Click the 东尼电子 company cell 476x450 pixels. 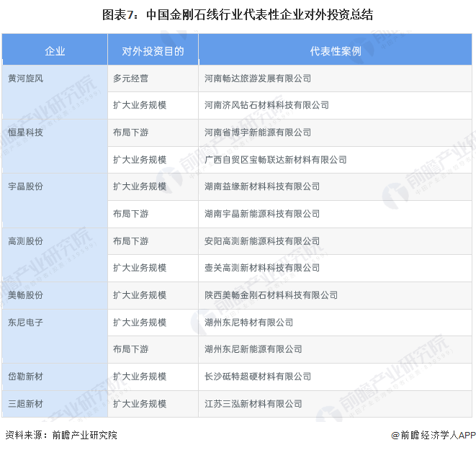[x=25, y=323]
